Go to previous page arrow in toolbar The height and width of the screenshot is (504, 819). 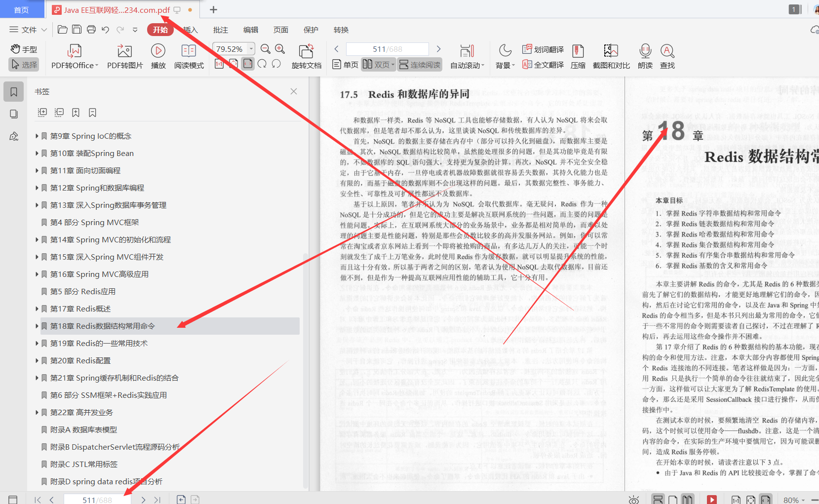(337, 49)
